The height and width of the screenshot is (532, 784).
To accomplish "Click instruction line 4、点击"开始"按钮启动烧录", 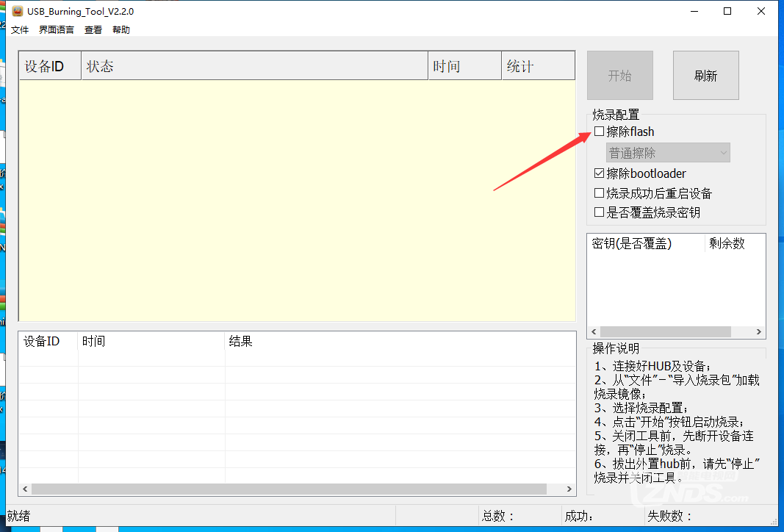I will click(x=669, y=422).
